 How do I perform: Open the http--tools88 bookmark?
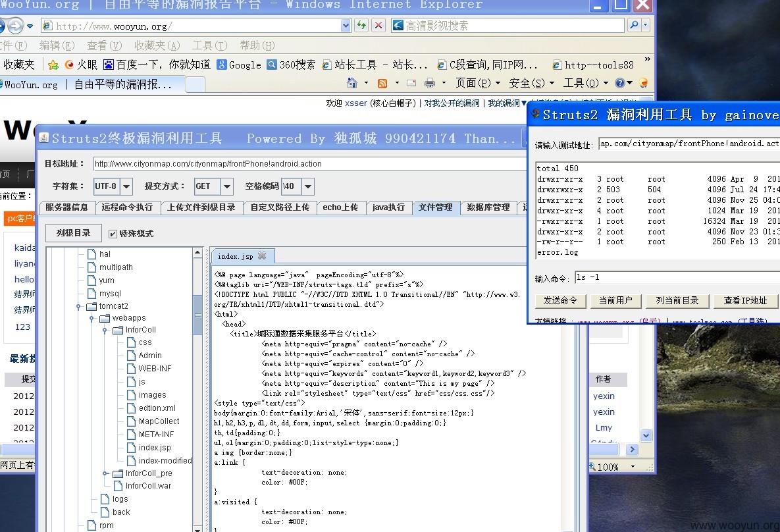pyautogui.click(x=593, y=65)
